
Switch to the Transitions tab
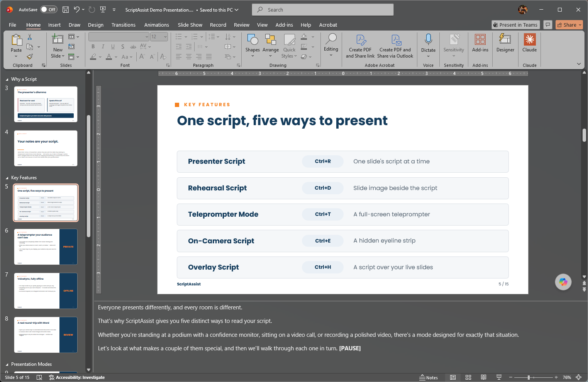point(124,25)
